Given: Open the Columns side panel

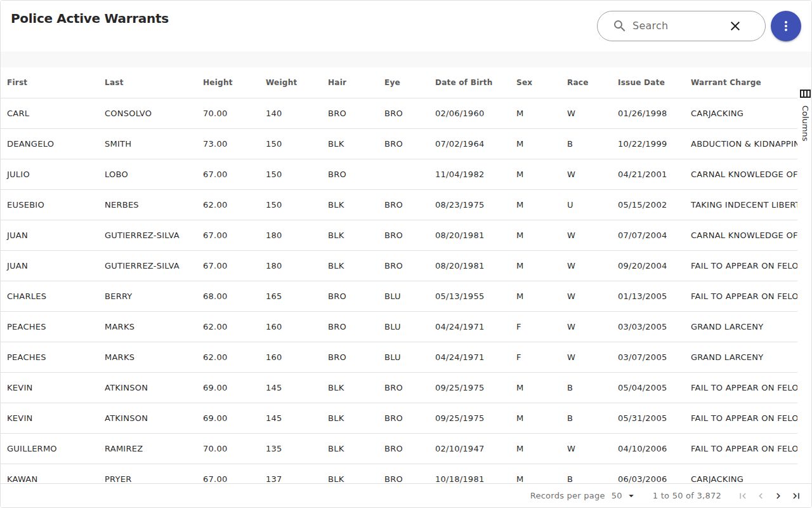Looking at the screenshot, I should pos(805,116).
